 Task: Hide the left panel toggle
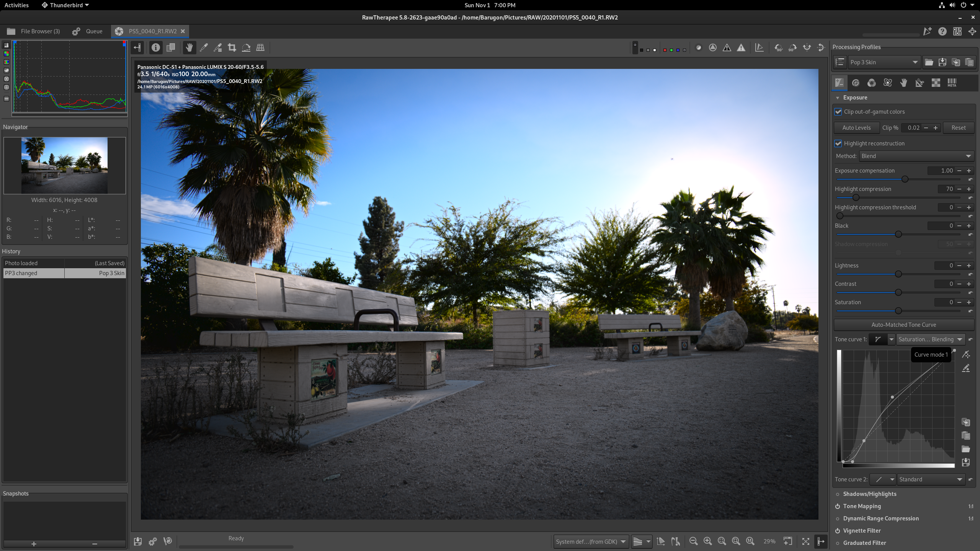(137, 47)
